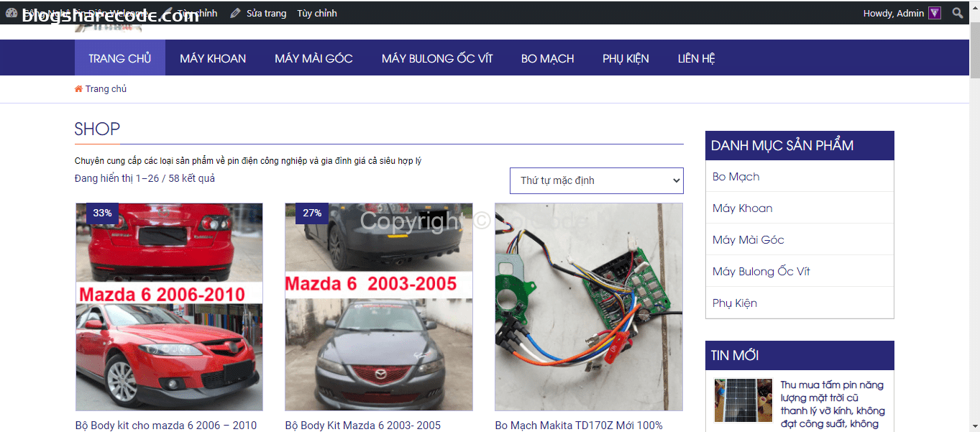Select Máy Khoan category in sidebar
The width and height of the screenshot is (980, 432).
point(743,208)
